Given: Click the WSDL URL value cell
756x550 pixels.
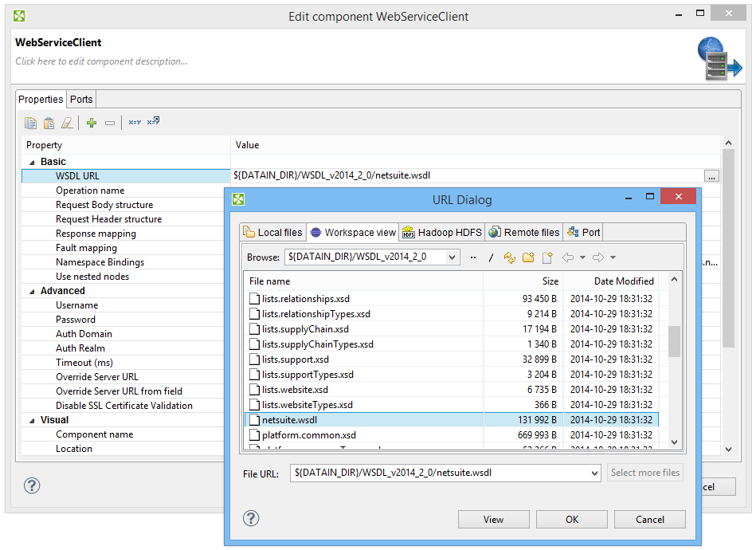Looking at the screenshot, I should [x=467, y=175].
